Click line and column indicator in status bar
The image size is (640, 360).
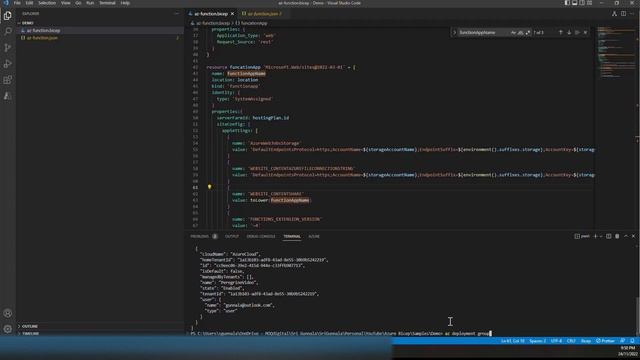513,341
